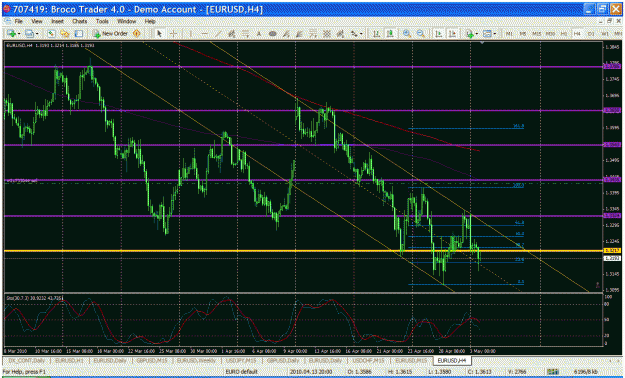The height and width of the screenshot is (378, 625).
Task: Click the chart shift triangle marker
Action: click(x=482, y=43)
